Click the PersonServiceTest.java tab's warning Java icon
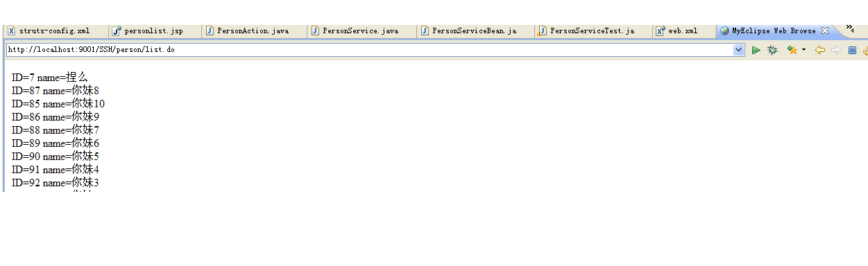This screenshot has width=868, height=266. pos(543,31)
